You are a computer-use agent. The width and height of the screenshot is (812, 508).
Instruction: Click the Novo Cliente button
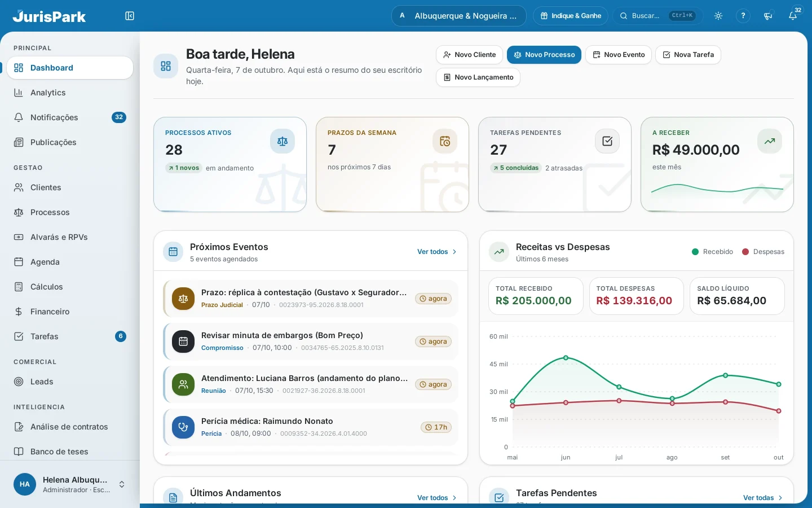[469, 55]
